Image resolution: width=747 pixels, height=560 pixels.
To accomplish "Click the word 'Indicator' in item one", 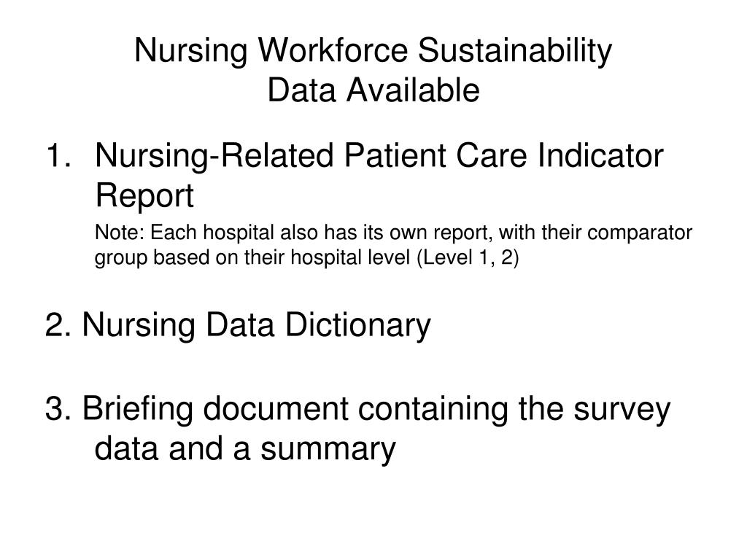I will point(600,155).
